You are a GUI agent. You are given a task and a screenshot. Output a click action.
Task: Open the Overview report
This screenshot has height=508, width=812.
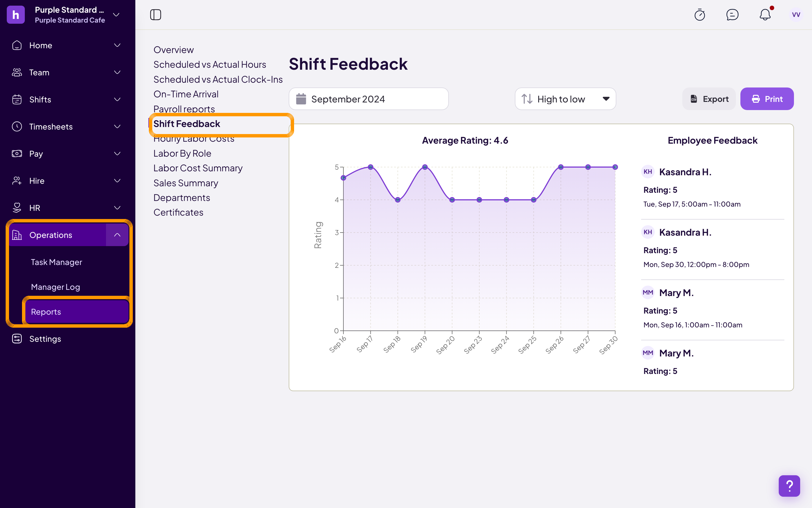click(173, 50)
